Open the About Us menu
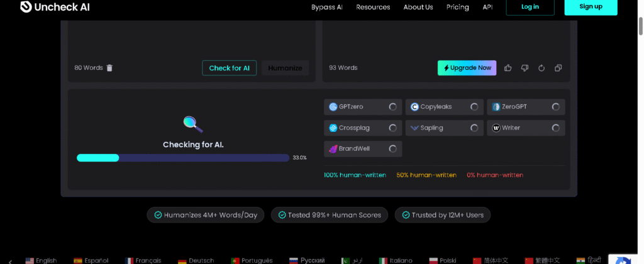 418,7
